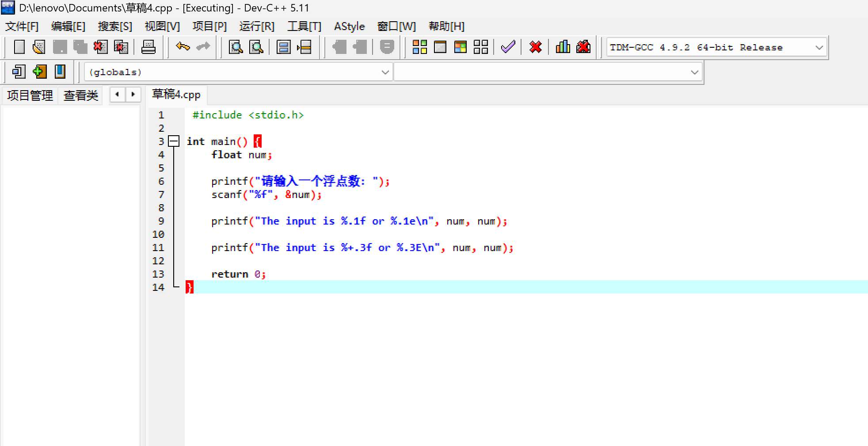The image size is (868, 446).
Task: Click the printf line containing "%.3E"
Action: coord(362,248)
